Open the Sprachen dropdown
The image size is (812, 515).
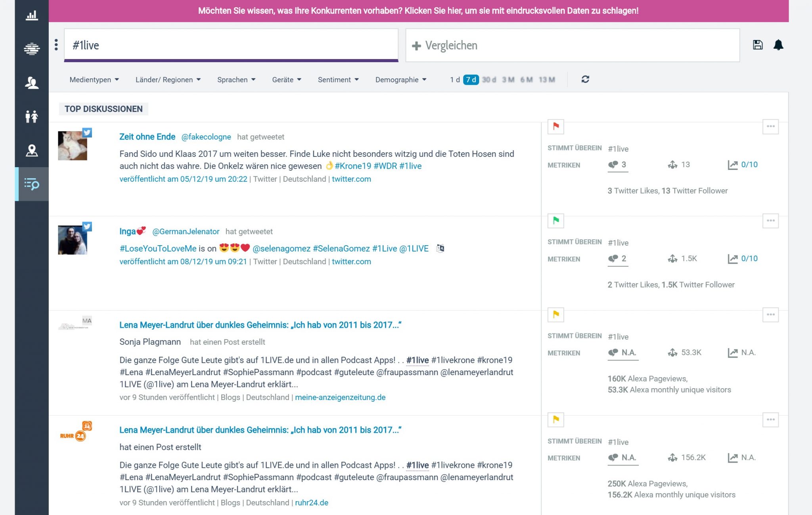pyautogui.click(x=236, y=79)
